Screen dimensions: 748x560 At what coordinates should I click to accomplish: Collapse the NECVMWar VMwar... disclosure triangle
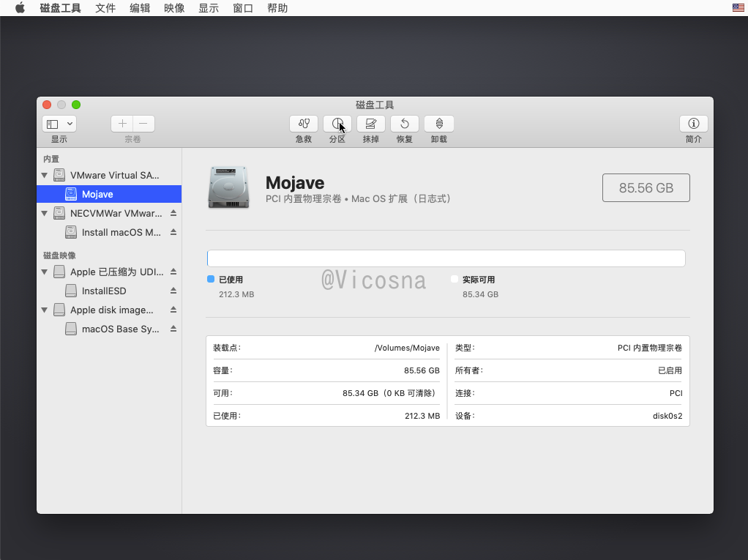45,214
